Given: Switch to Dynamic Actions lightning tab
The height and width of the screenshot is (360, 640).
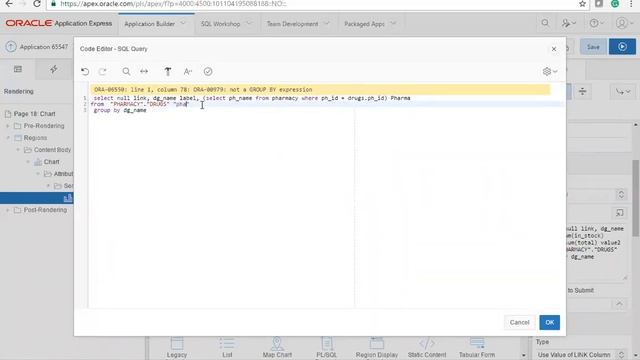Looking at the screenshot, I should point(53,69).
